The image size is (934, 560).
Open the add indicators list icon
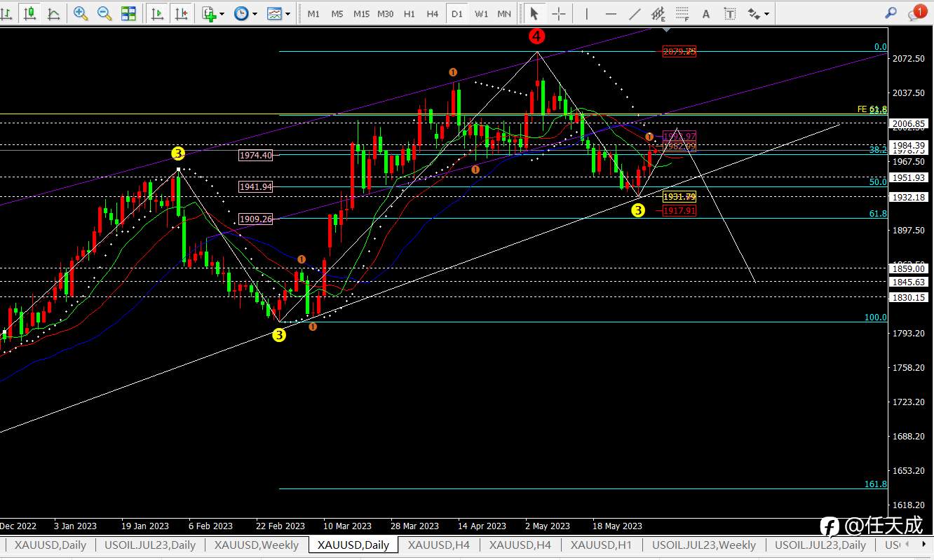209,13
